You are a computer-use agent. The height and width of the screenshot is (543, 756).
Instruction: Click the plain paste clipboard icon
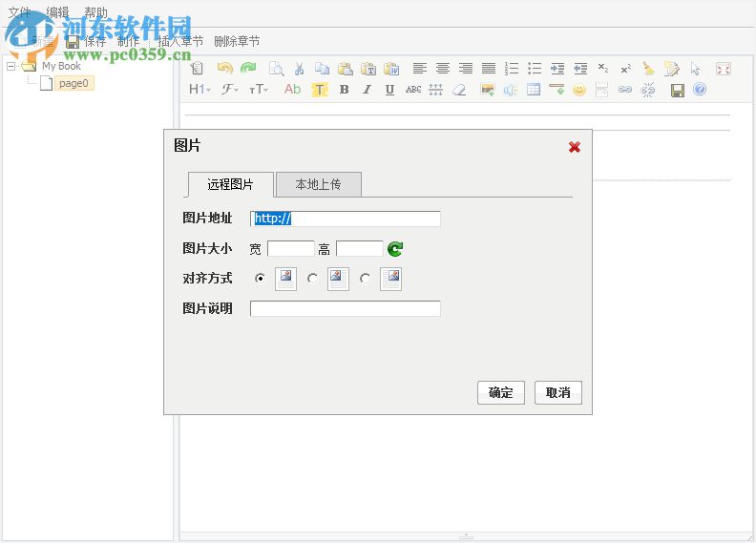click(346, 69)
